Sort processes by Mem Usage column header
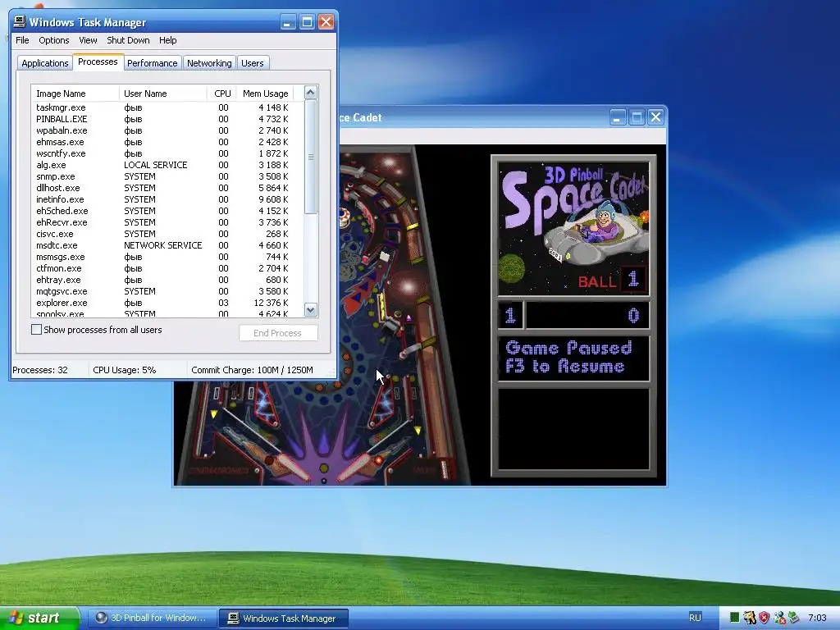This screenshot has height=630, width=840. click(265, 94)
